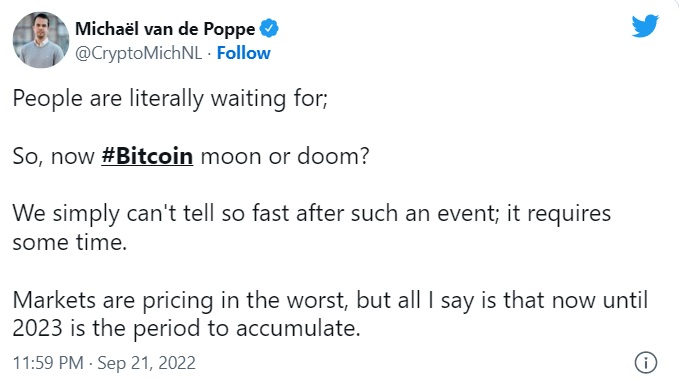Click the display name Michaël van de Poppe
The height and width of the screenshot is (380, 679).
[165, 29]
